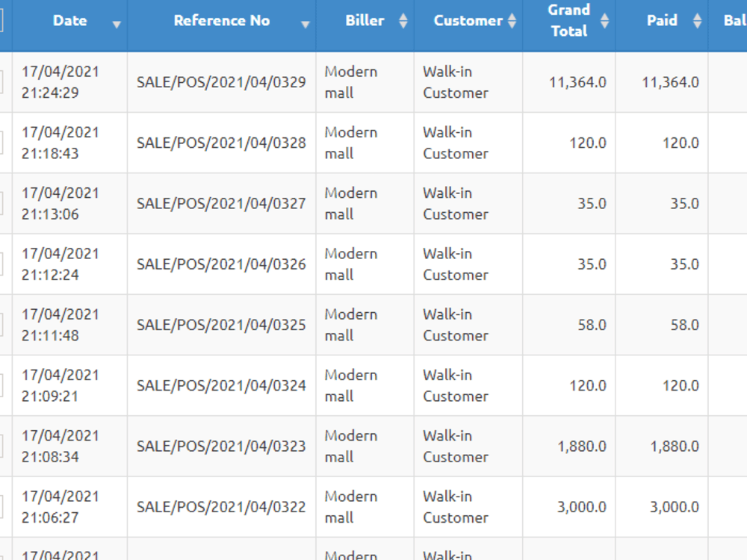Tick the checkbox for sale 0327 row

[x=1, y=203]
